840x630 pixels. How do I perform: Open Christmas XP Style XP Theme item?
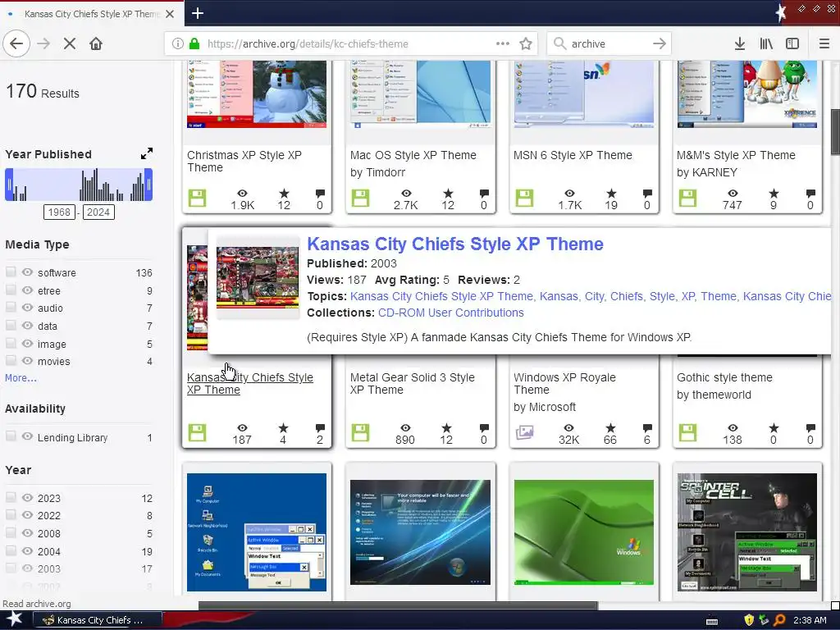244,162
